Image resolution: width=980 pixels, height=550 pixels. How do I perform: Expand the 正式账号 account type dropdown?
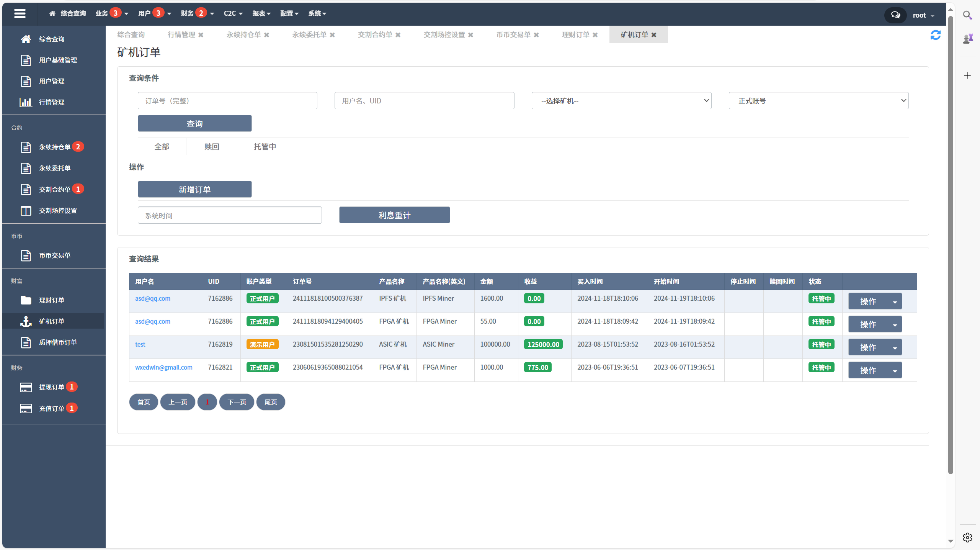click(818, 101)
